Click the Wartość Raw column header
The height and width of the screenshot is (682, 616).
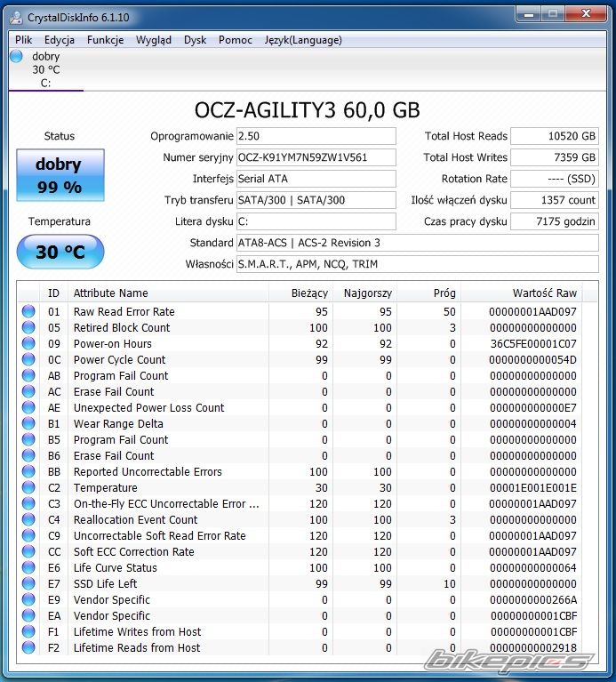(x=544, y=293)
